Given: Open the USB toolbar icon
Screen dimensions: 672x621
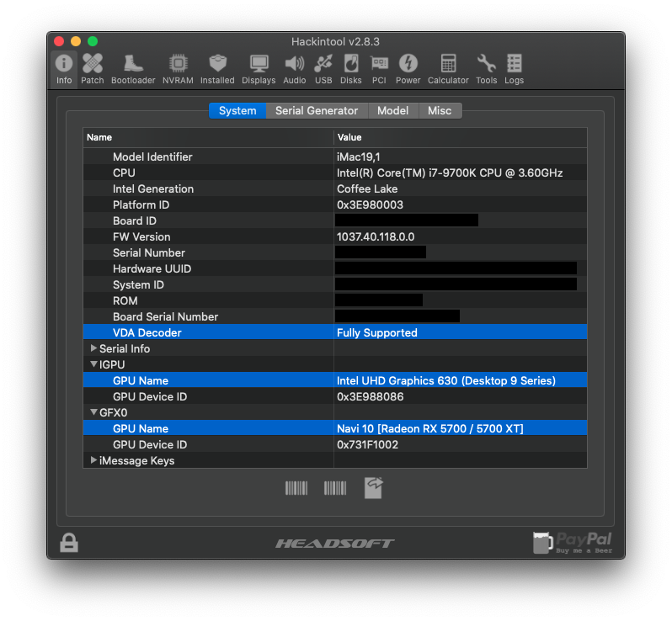Looking at the screenshot, I should pyautogui.click(x=323, y=69).
